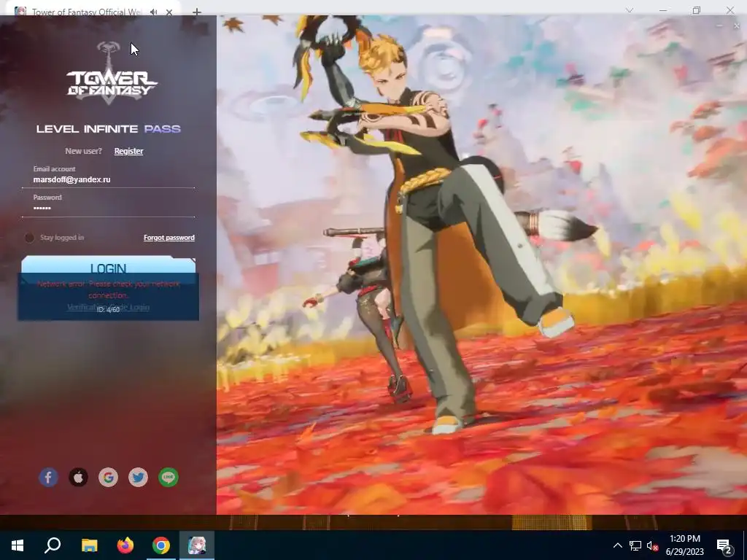The image size is (747, 560).
Task: Expand the hidden system tray icons
Action: pyautogui.click(x=617, y=545)
